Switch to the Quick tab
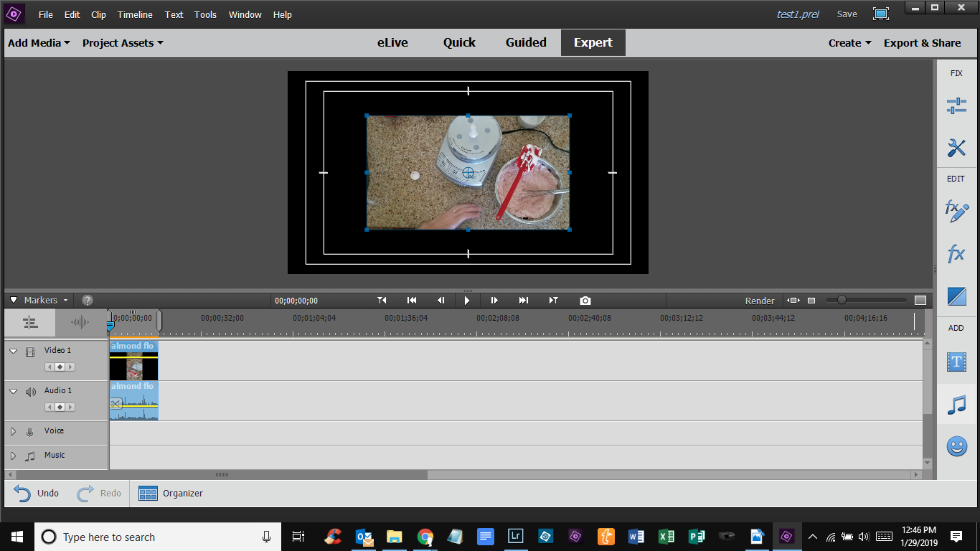Viewport: 980px width, 551px height. (459, 42)
